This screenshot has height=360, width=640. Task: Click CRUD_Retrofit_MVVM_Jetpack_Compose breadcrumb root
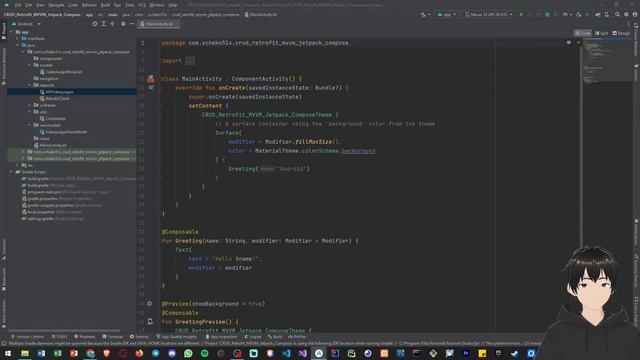coord(42,14)
